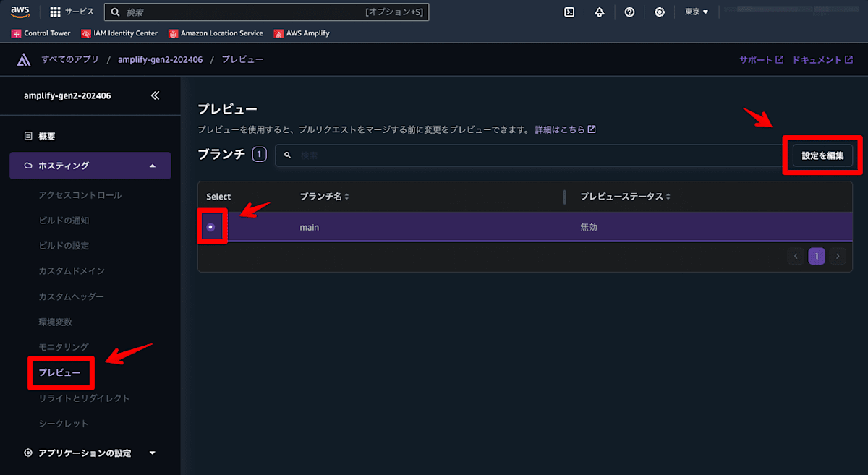Open the サポート link
Image resolution: width=868 pixels, height=475 pixels.
(761, 60)
